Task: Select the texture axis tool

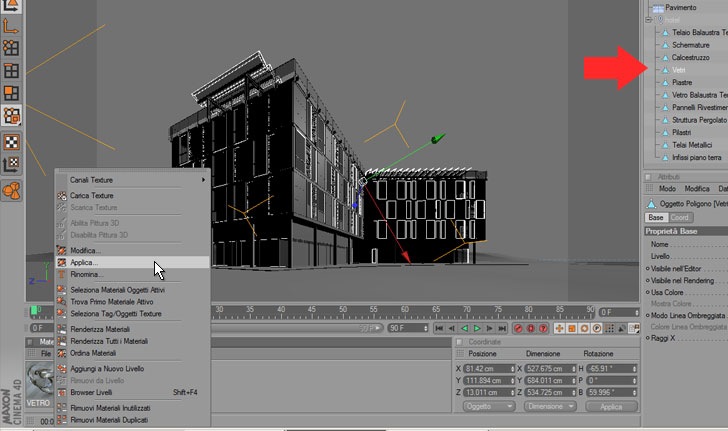Action: pyautogui.click(x=11, y=164)
